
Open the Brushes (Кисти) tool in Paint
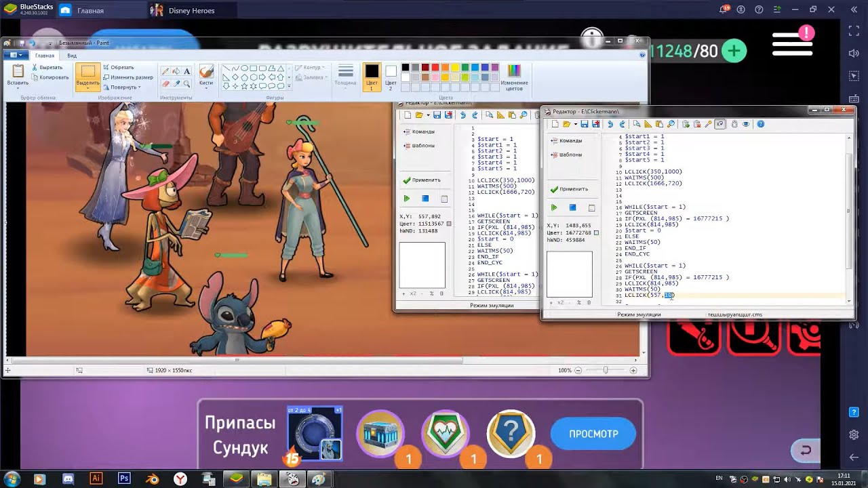[x=206, y=76]
